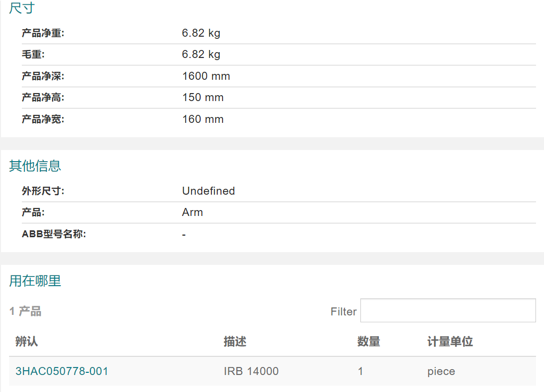
Task: Select the 6.82 kg net weight value
Action: pos(201,33)
